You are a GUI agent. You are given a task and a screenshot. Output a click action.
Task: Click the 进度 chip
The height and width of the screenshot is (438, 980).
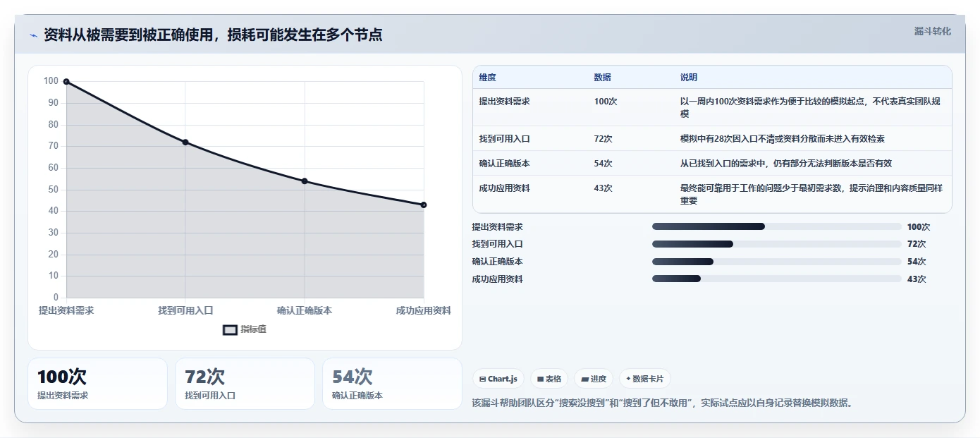pos(594,379)
